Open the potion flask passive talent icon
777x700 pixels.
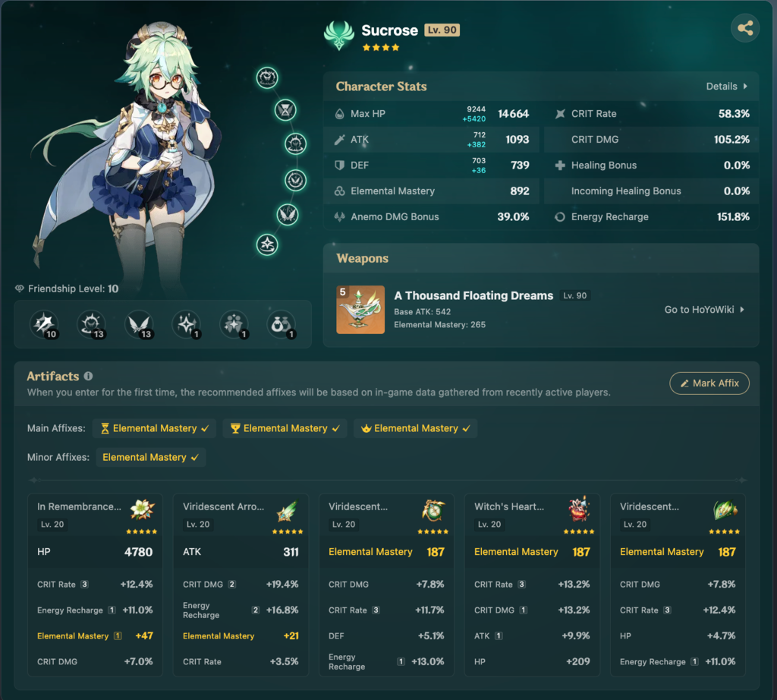282,324
